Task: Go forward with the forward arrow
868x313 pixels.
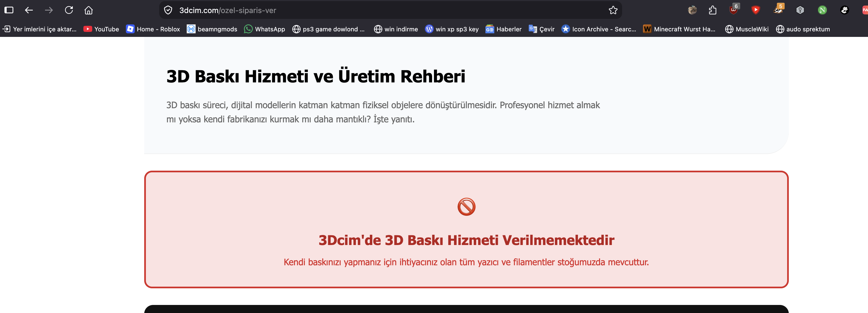Action: (49, 10)
